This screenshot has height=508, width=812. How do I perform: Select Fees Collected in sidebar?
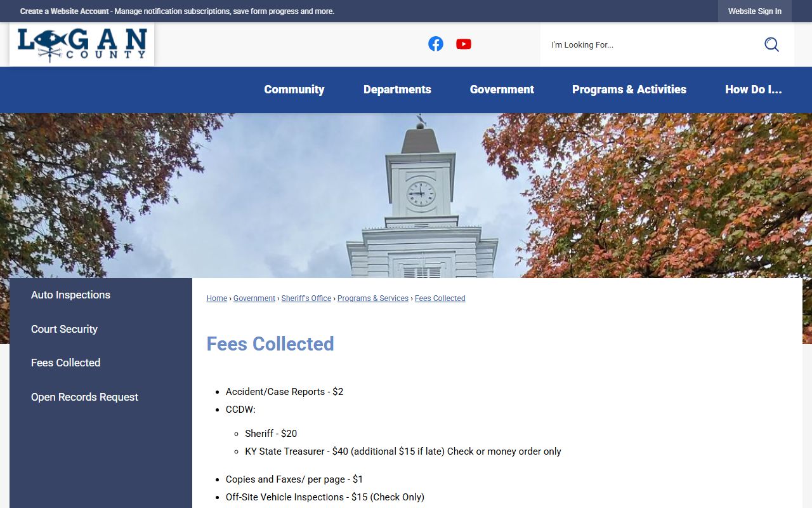[65, 363]
